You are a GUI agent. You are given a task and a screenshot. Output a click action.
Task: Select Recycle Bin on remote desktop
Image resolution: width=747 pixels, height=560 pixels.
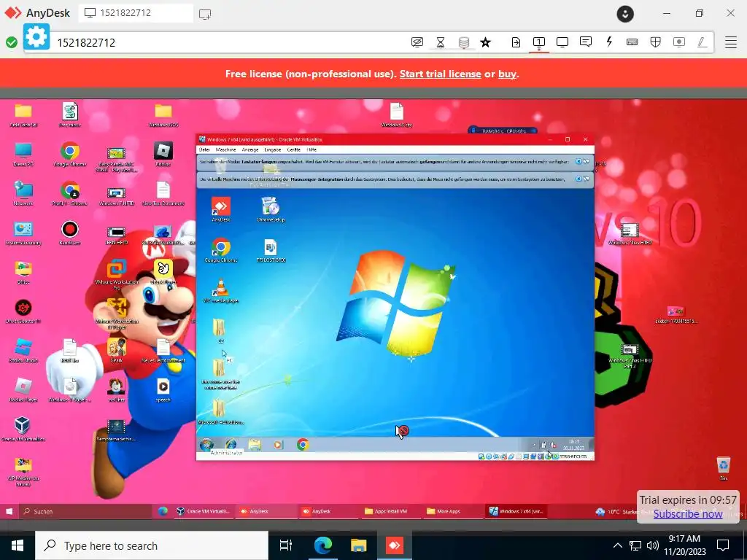[x=723, y=469]
